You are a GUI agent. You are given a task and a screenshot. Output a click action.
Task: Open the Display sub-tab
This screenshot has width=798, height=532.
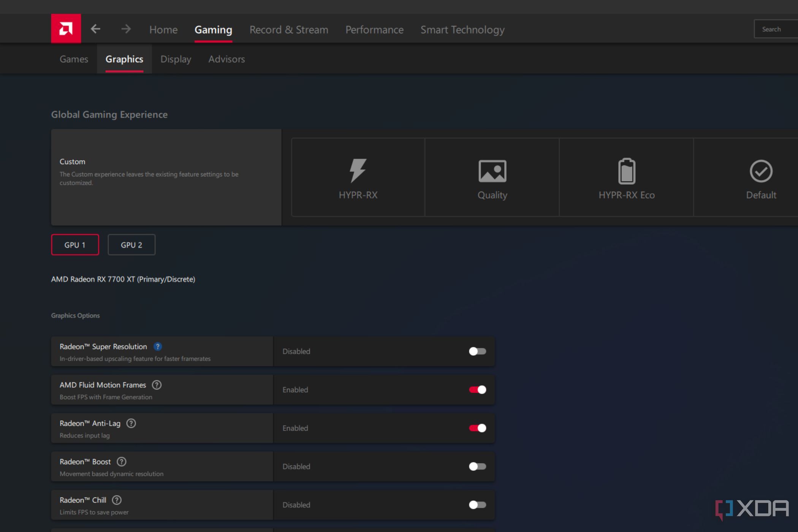176,59
